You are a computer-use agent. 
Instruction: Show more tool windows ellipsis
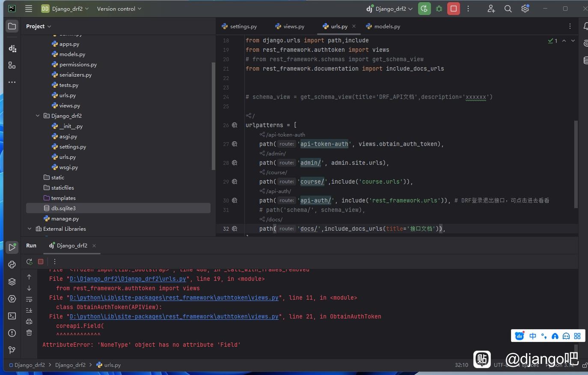pyautogui.click(x=12, y=82)
